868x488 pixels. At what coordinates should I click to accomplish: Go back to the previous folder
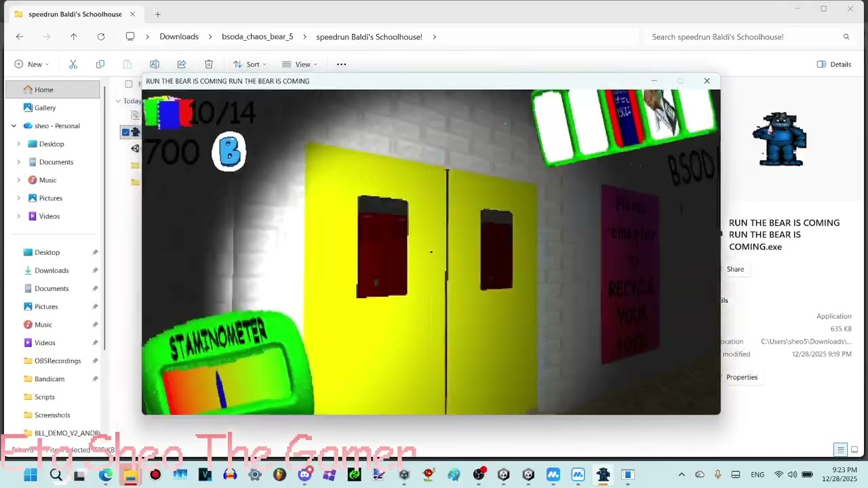[20, 37]
